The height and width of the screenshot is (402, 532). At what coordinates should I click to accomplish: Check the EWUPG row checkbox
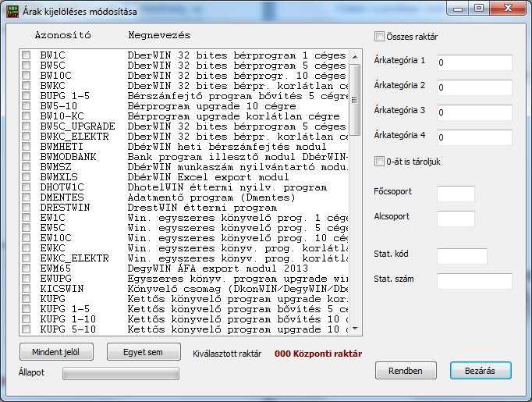pos(26,279)
